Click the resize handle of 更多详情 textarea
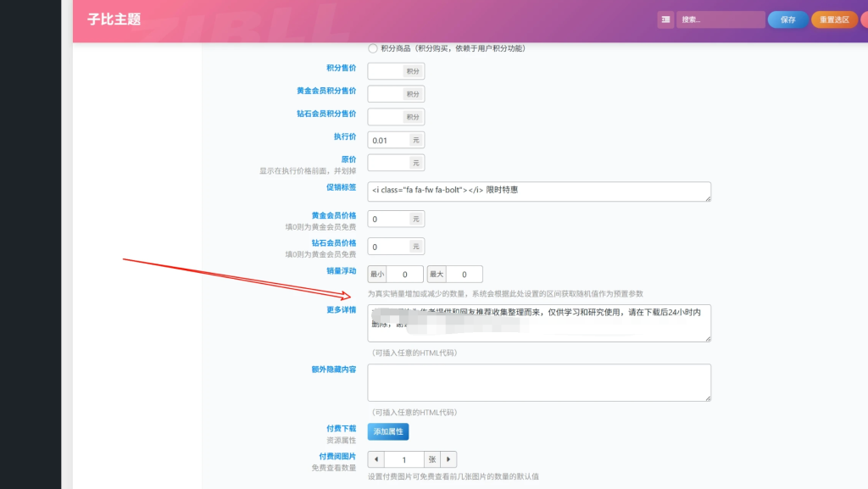 tap(708, 339)
